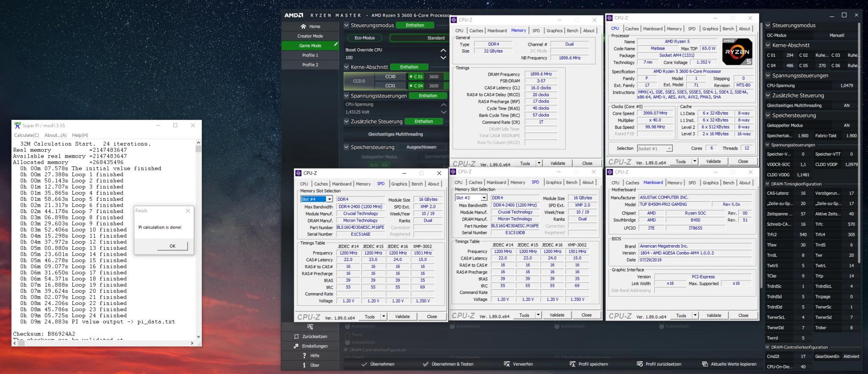Decrease CPU-Spannung with the down arrow
Screen dimensions: 868x374
(443, 112)
